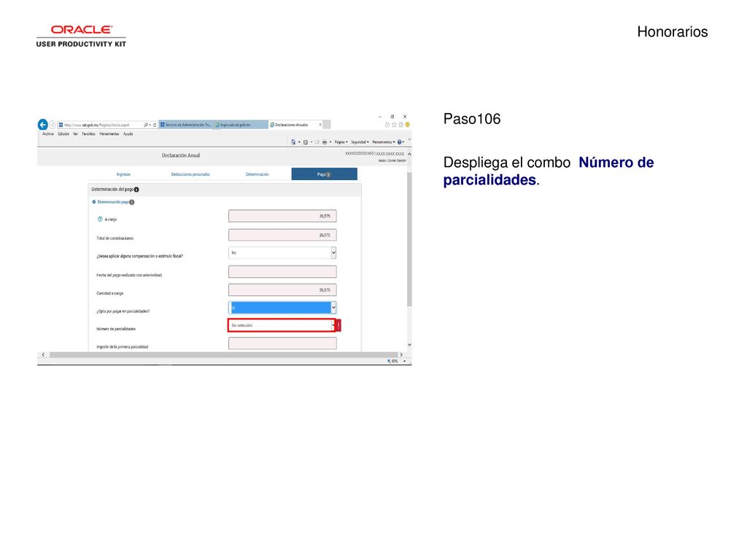Open the zoom level dropdown in status bar
The image size is (747, 560).
[404, 362]
